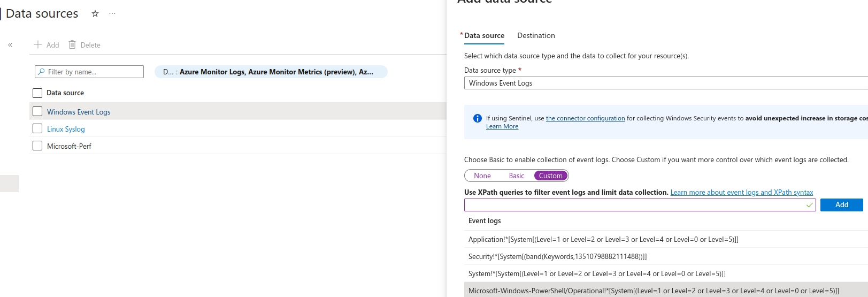This screenshot has height=297, width=868.
Task: Open the connector configuration link
Action: point(585,118)
